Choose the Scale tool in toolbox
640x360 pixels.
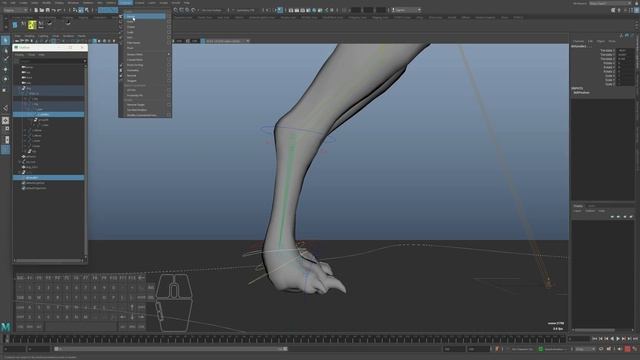(5, 89)
